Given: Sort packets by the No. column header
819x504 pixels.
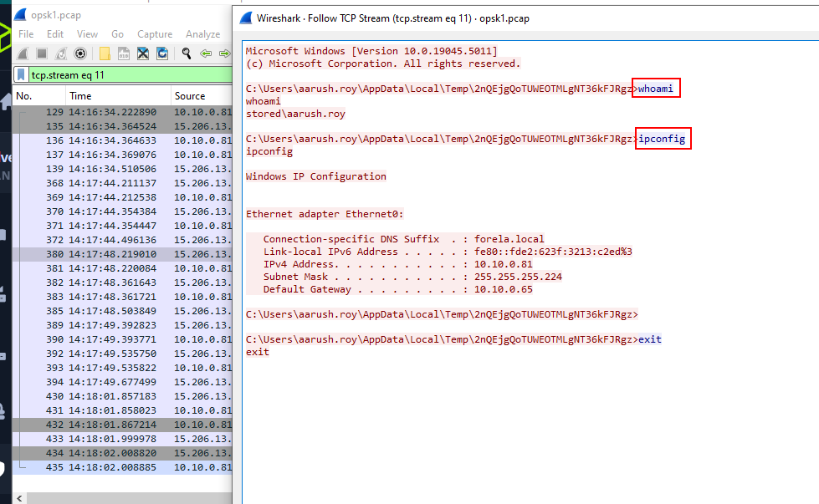Looking at the screenshot, I should pos(38,96).
